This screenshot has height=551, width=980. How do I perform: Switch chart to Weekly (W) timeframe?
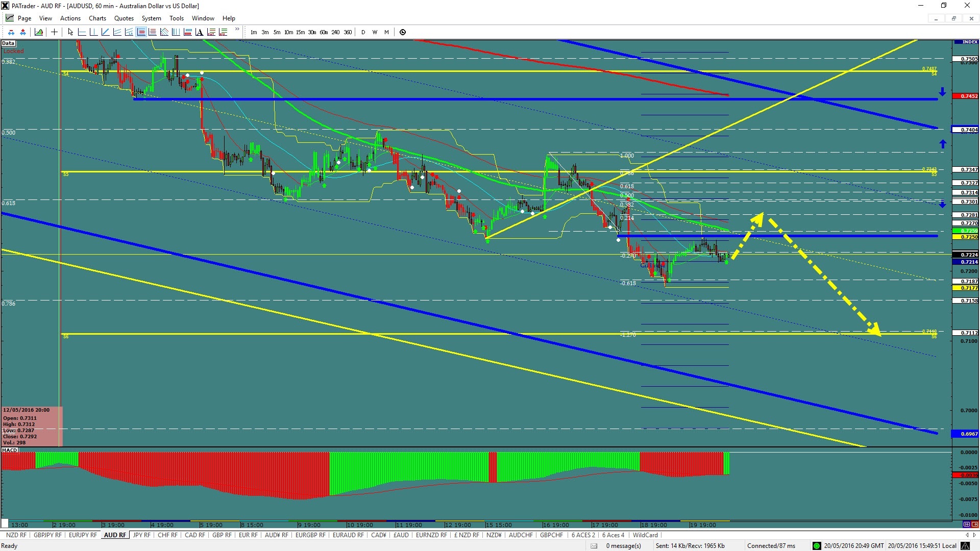point(375,32)
